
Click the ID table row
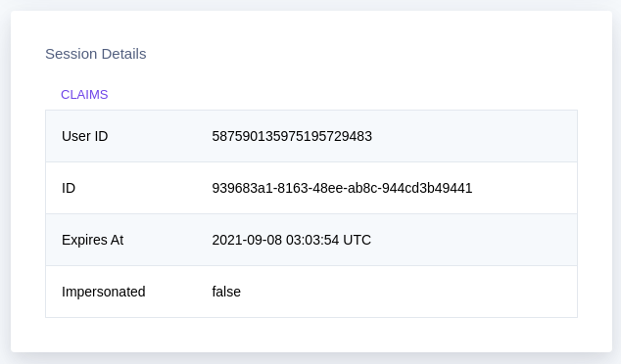(x=311, y=188)
